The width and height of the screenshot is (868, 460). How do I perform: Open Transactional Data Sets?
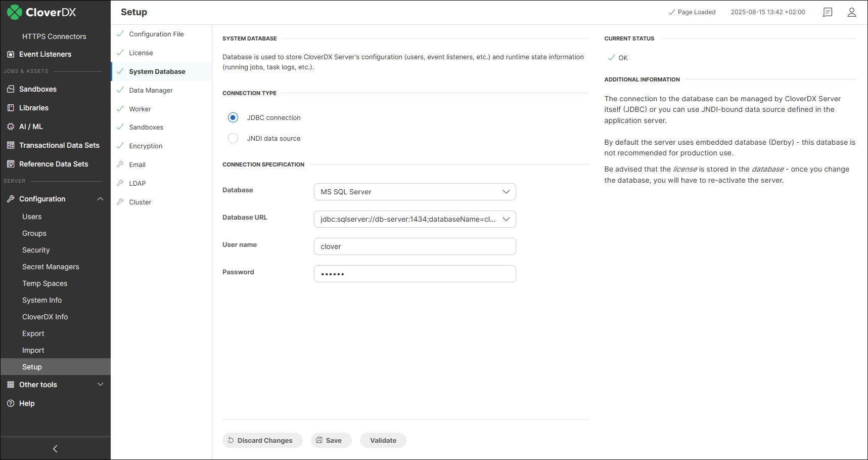(x=59, y=145)
